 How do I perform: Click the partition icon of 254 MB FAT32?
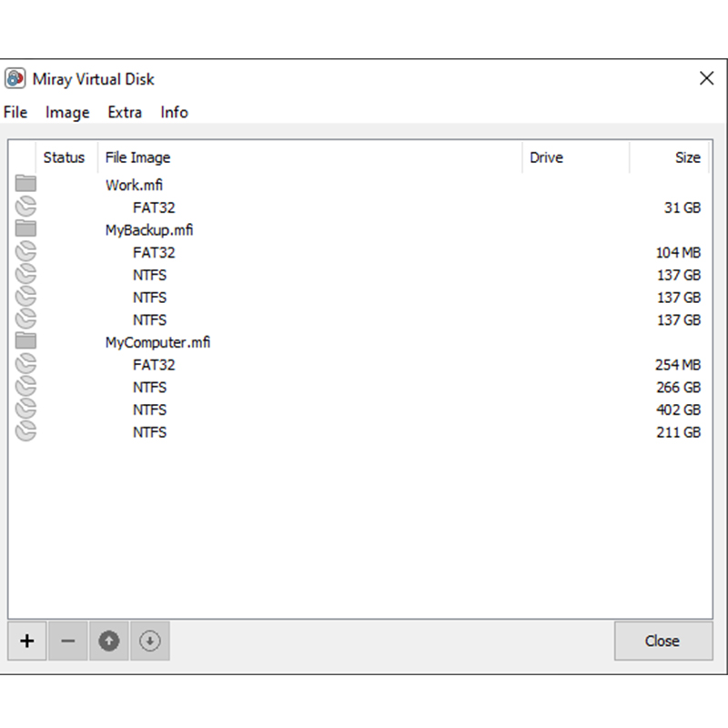25,364
